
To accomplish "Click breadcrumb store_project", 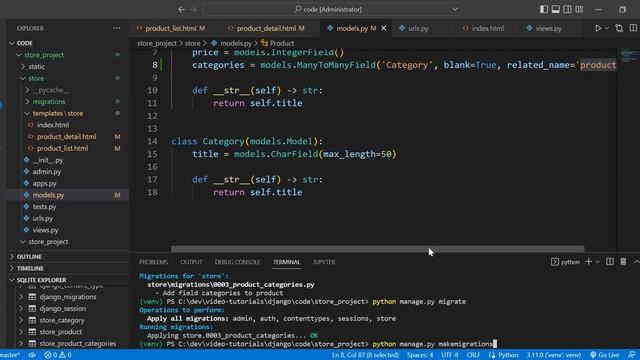I will 157,43.
